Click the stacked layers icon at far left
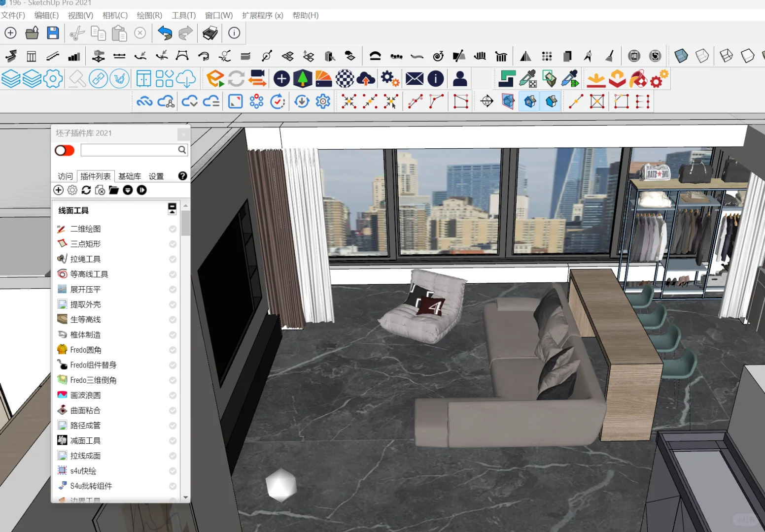The image size is (765, 532). click(10, 79)
